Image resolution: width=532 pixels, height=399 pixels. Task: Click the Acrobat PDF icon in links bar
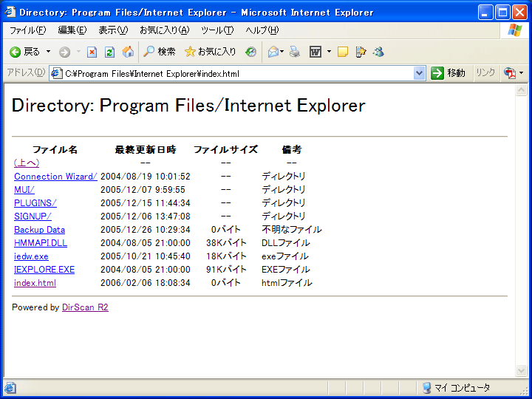(x=510, y=73)
